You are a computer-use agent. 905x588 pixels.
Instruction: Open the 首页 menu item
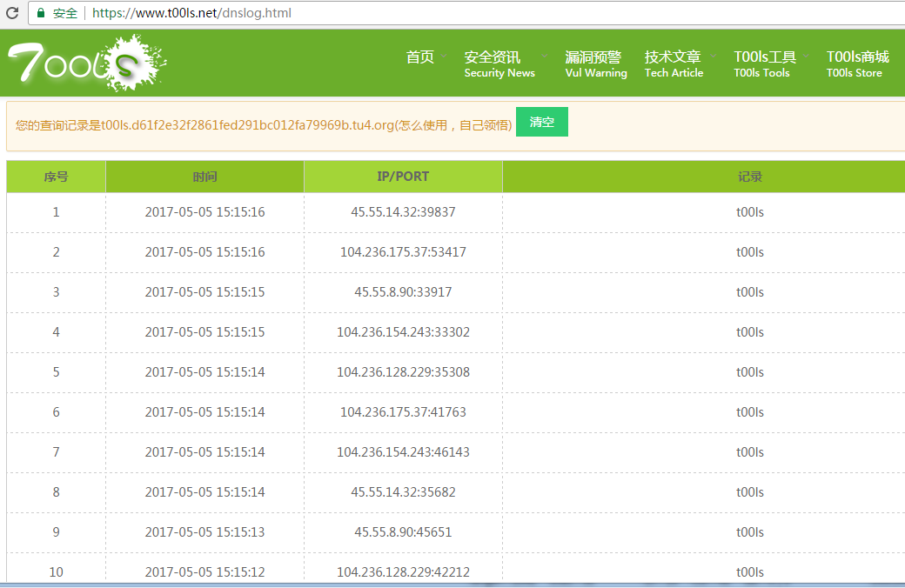point(419,57)
